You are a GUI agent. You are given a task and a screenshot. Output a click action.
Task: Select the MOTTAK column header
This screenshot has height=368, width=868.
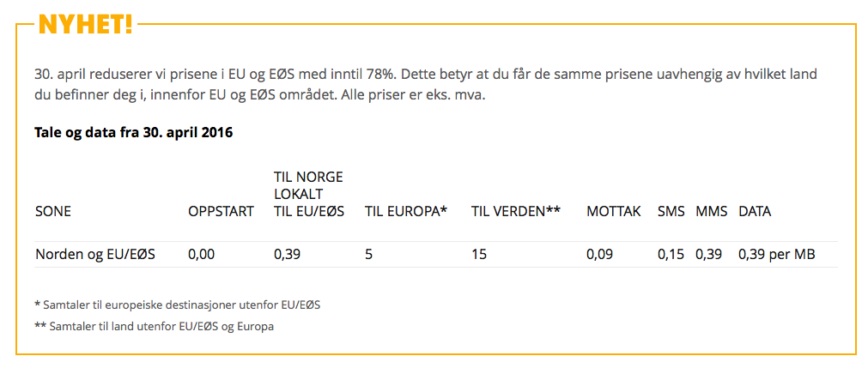coord(613,211)
